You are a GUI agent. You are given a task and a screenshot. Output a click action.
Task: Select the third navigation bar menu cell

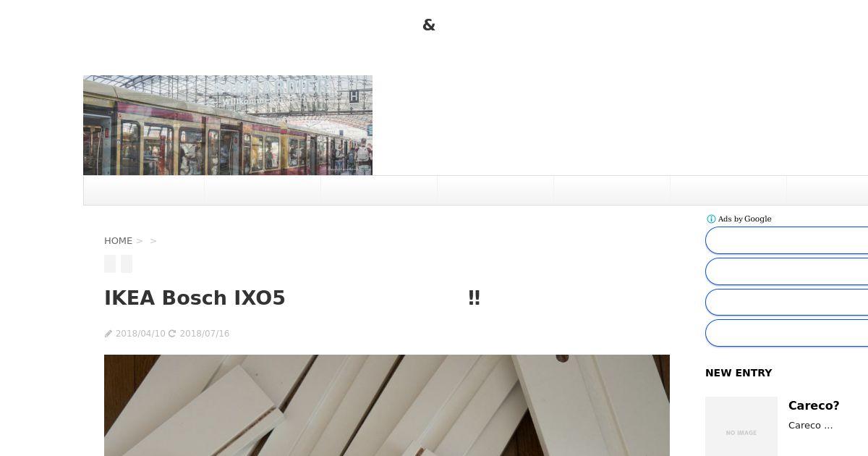379,190
